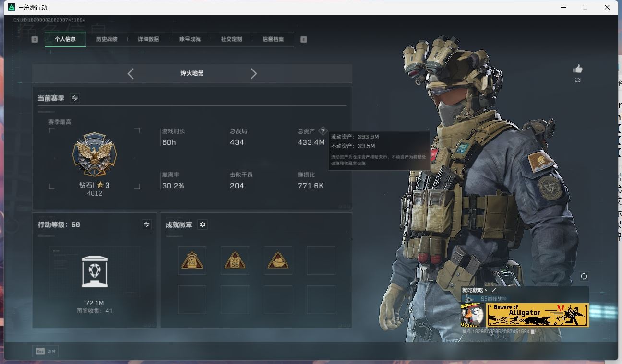Click the Beware of Alligator banner
Viewport: 622px width, 364px height.
point(538,315)
